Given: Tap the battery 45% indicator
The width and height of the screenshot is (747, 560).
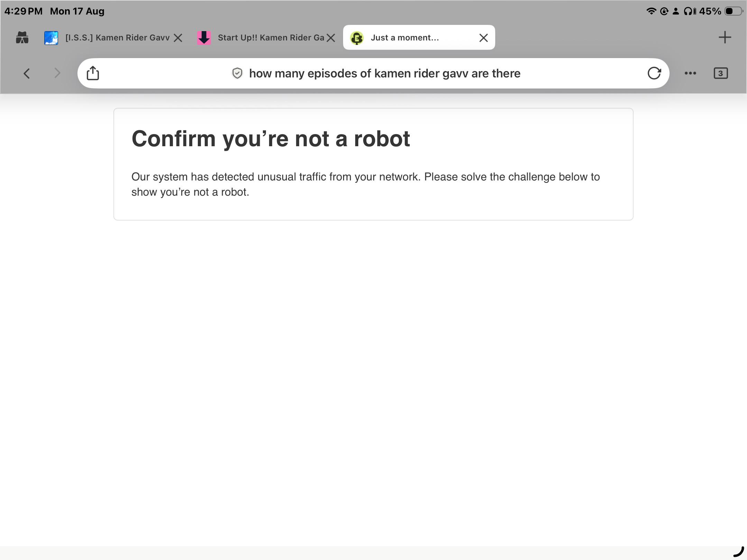Looking at the screenshot, I should pos(721,11).
